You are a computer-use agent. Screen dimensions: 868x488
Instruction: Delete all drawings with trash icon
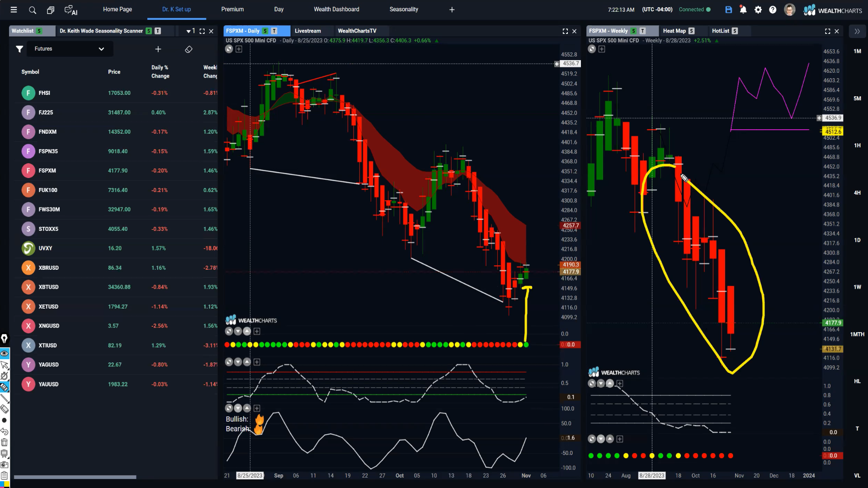pyautogui.click(x=5, y=442)
